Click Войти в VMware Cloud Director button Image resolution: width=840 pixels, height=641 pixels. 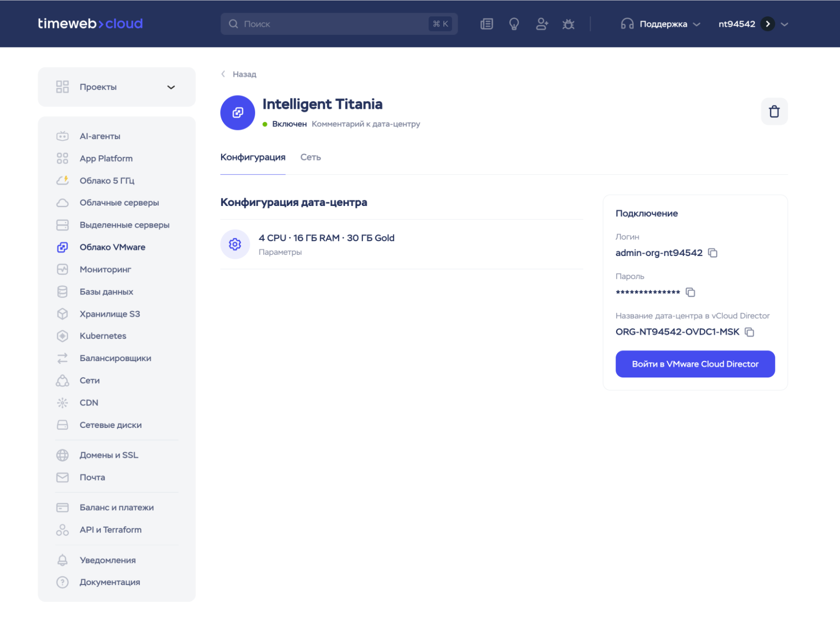(x=695, y=364)
